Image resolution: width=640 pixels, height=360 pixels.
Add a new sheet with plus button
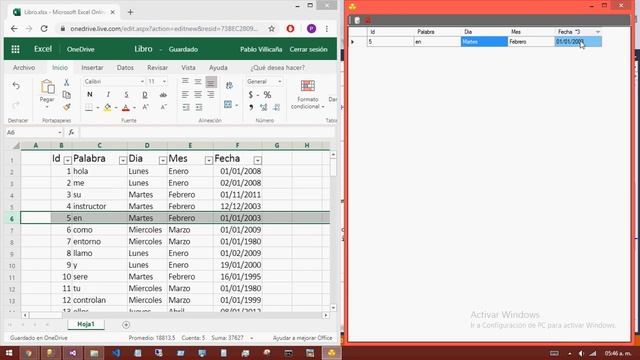point(126,325)
